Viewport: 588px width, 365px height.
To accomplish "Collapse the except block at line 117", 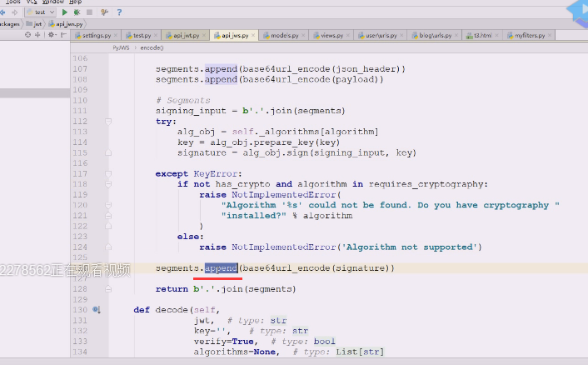I will click(x=108, y=173).
